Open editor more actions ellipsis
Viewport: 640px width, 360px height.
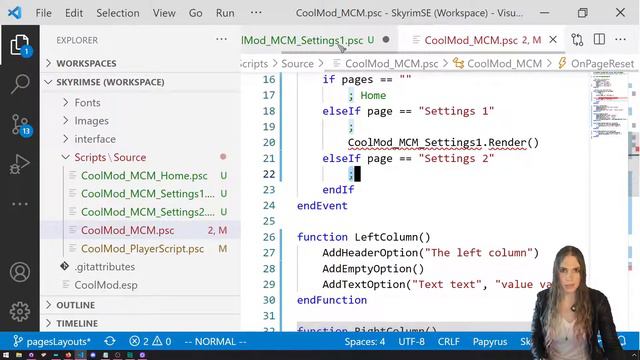(620, 40)
